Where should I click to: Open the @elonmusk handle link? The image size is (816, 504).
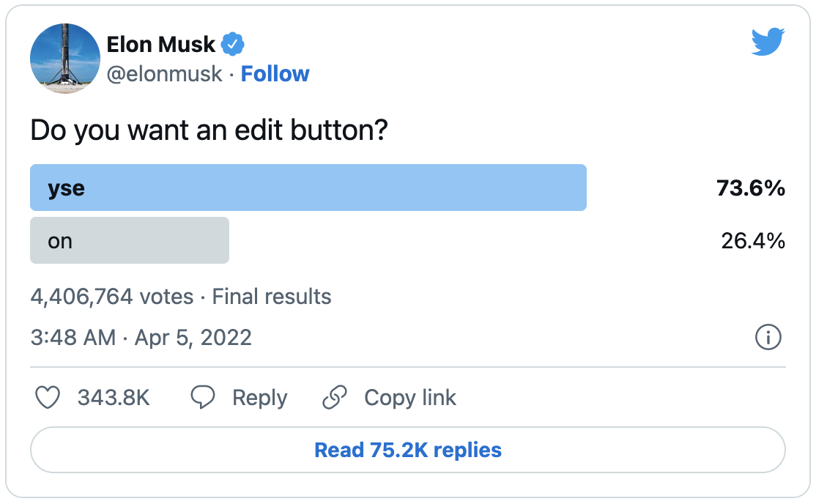[165, 74]
